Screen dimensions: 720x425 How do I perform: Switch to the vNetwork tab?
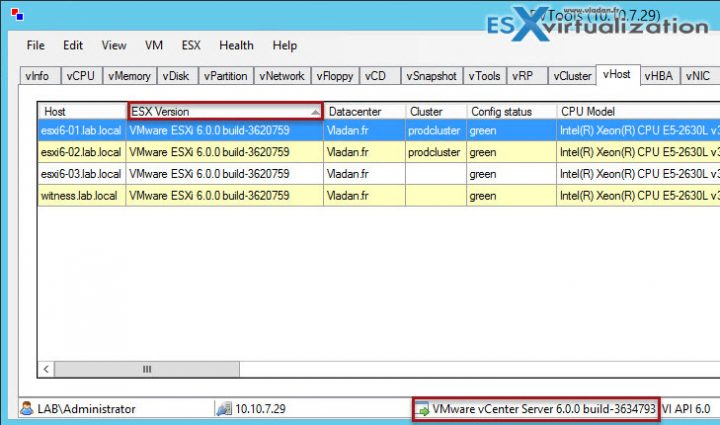click(x=282, y=76)
